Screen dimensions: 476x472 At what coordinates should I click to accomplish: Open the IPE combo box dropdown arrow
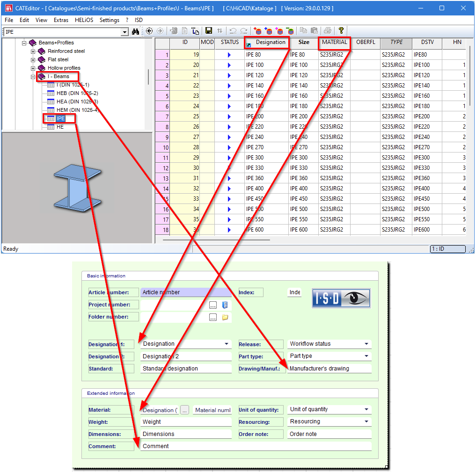pos(124,32)
